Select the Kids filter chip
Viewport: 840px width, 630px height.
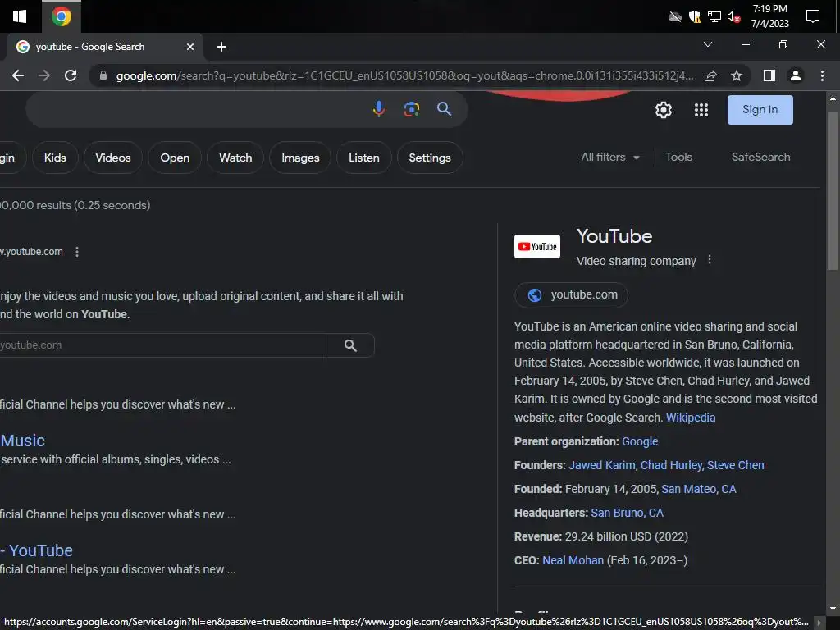[x=55, y=157]
